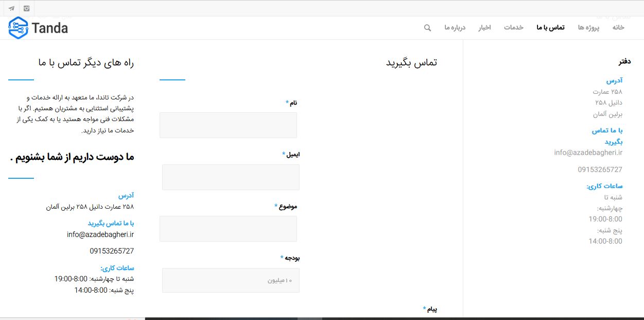Screen dimensions: 644x320
Task: Click phone number under ما دوست داریم heading
Action: click(112, 251)
